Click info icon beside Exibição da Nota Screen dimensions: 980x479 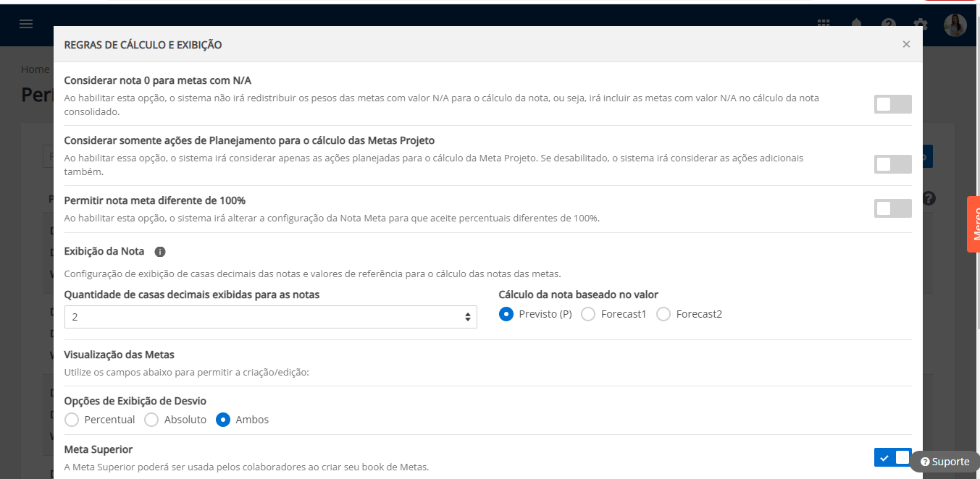coord(160,252)
